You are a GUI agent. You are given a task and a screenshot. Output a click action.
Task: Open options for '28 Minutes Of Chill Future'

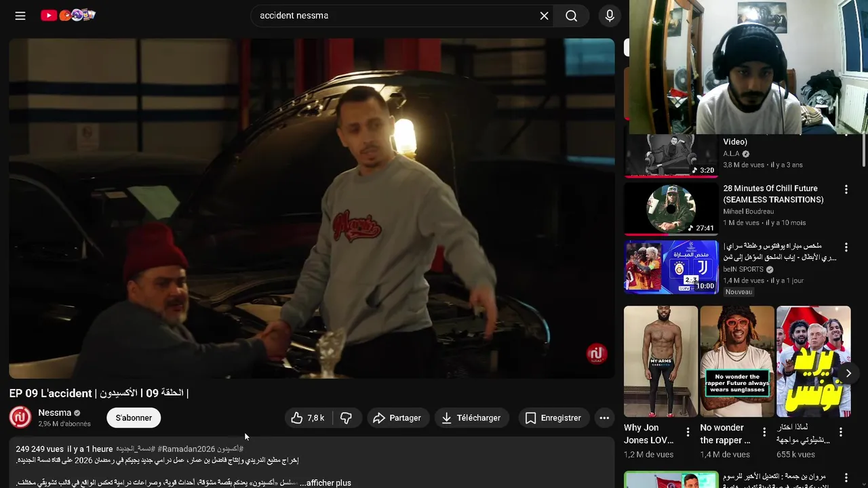coord(846,189)
